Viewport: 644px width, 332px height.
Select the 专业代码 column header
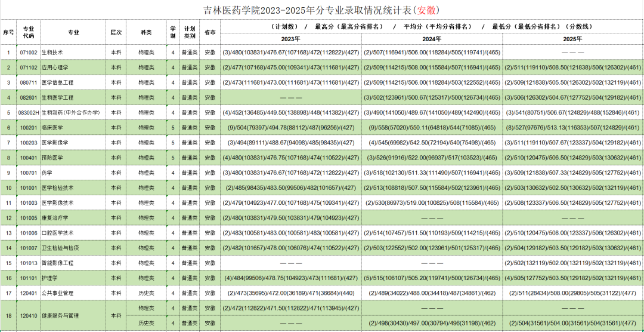click(29, 32)
